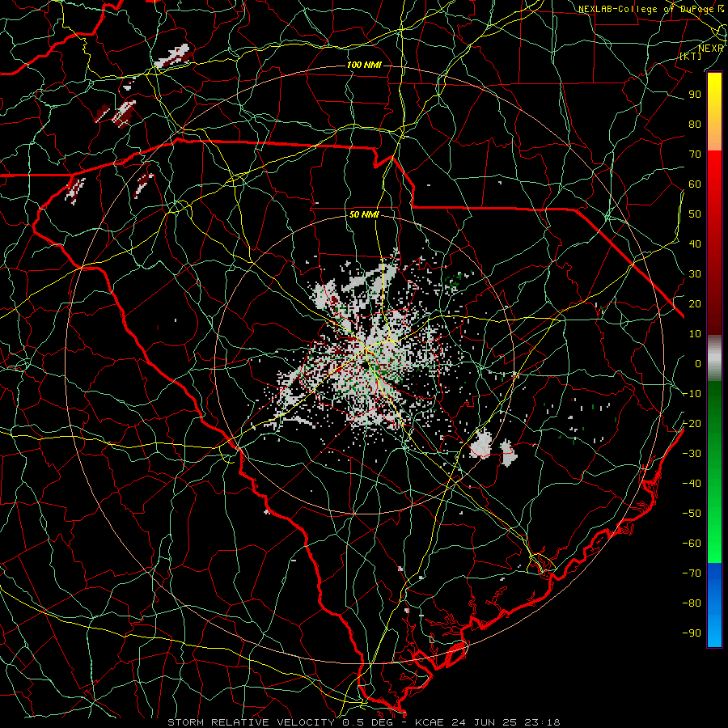Click the "NEXR" label near the legend
Screen dimensions: 728x728
point(711,49)
